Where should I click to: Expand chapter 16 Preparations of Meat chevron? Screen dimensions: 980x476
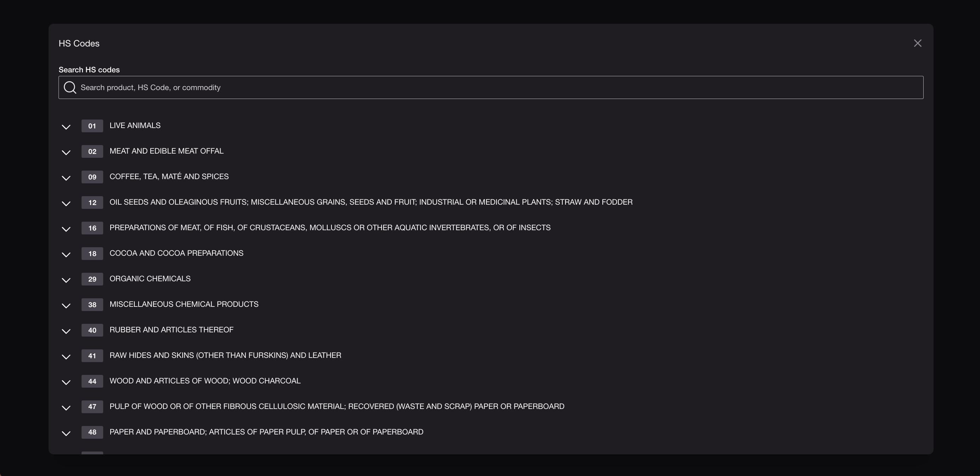(x=66, y=229)
